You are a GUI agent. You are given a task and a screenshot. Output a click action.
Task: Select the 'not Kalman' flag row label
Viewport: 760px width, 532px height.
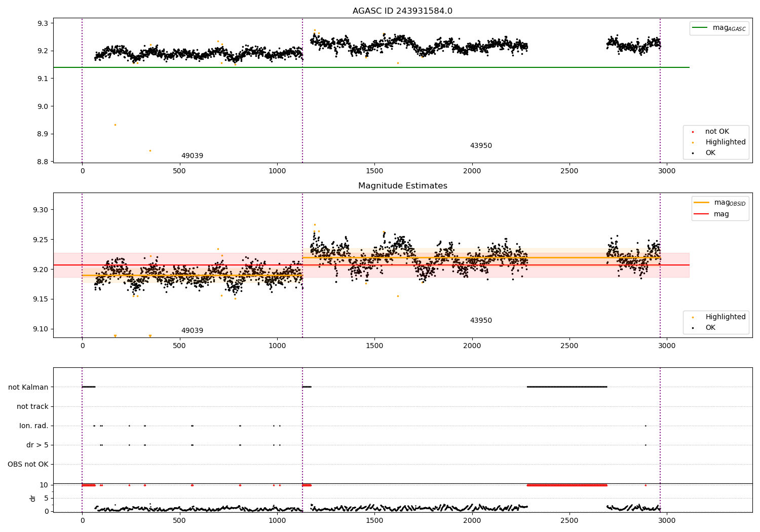pos(28,388)
